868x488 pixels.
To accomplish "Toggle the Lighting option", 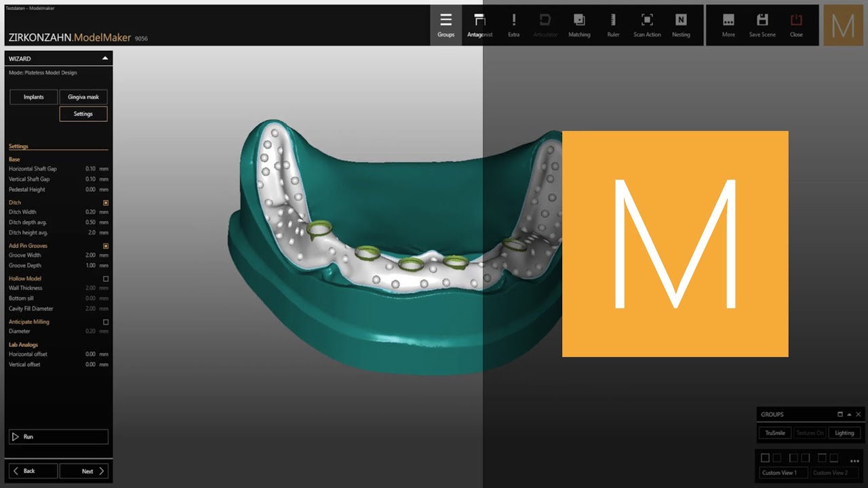I will pyautogui.click(x=844, y=432).
